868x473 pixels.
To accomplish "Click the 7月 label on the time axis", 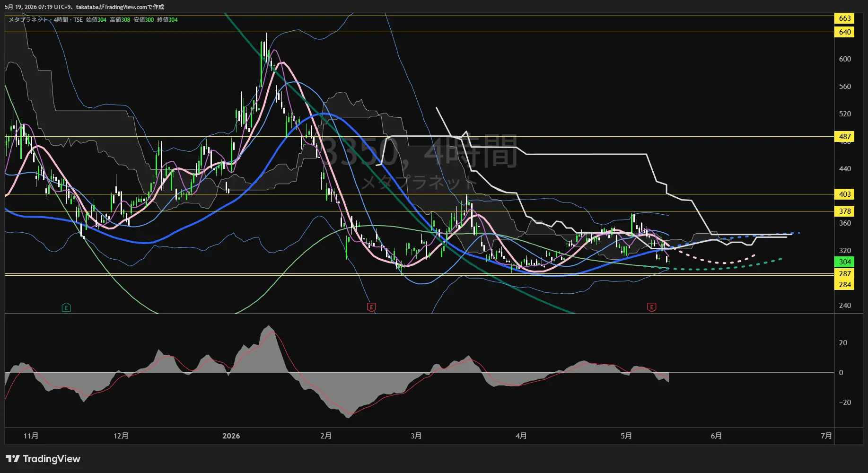I will pyautogui.click(x=826, y=436).
